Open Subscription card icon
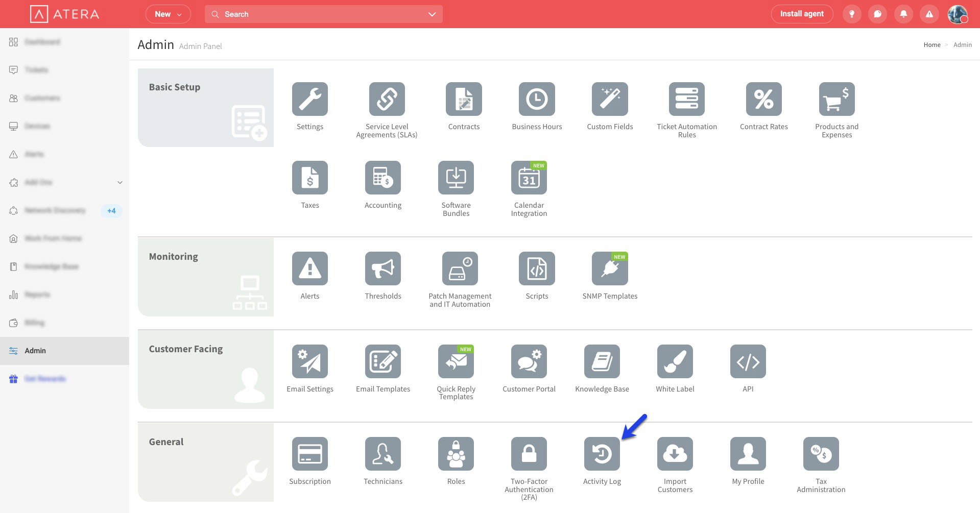 (310, 454)
